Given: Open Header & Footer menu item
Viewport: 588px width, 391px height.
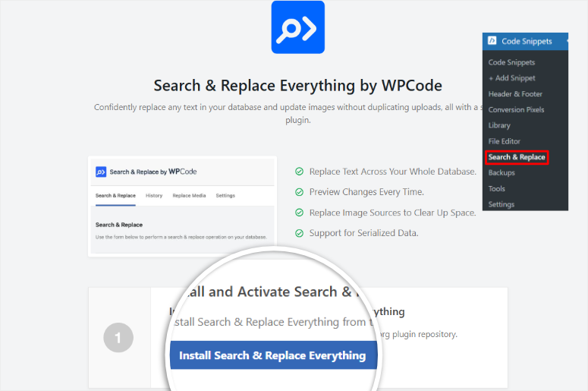Looking at the screenshot, I should [x=515, y=94].
